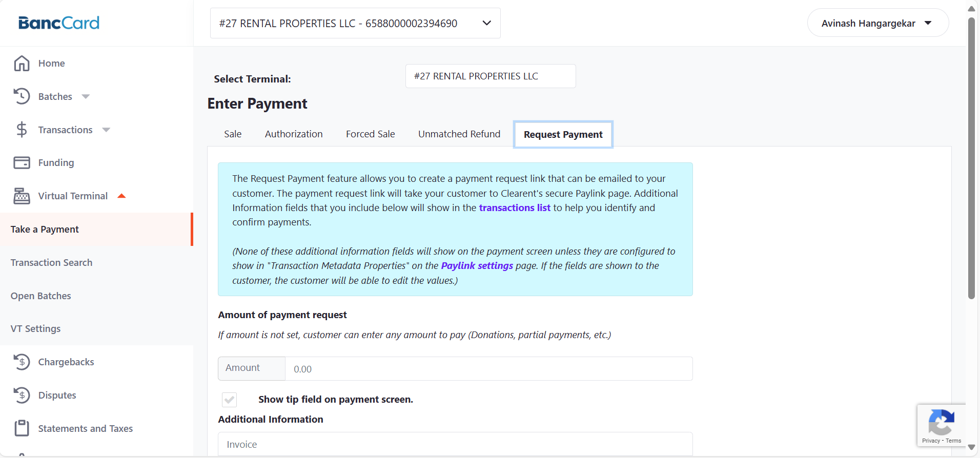Switch to the Forced Sale tab
This screenshot has width=980, height=458.
(x=370, y=134)
